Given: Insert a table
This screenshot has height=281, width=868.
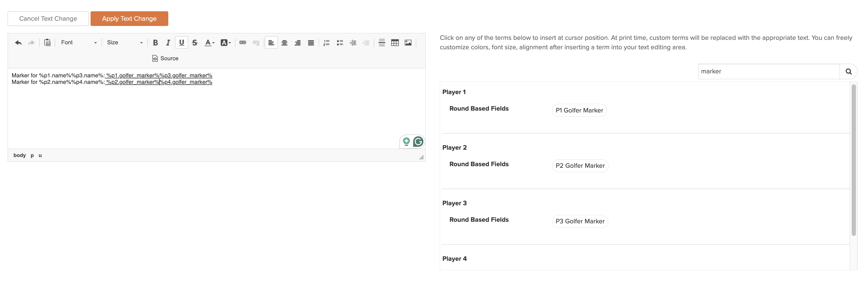Looking at the screenshot, I should pyautogui.click(x=395, y=42).
